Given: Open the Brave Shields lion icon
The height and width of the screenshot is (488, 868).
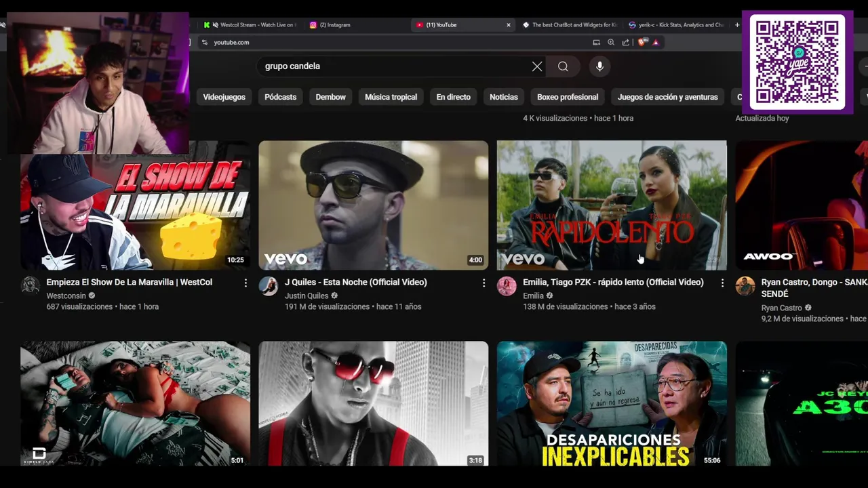Looking at the screenshot, I should [642, 42].
